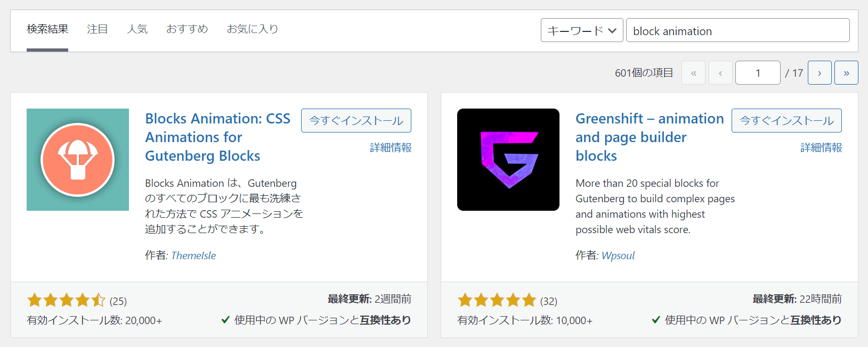Click Blocks Animation star rating
The image size is (868, 347).
coord(67,301)
